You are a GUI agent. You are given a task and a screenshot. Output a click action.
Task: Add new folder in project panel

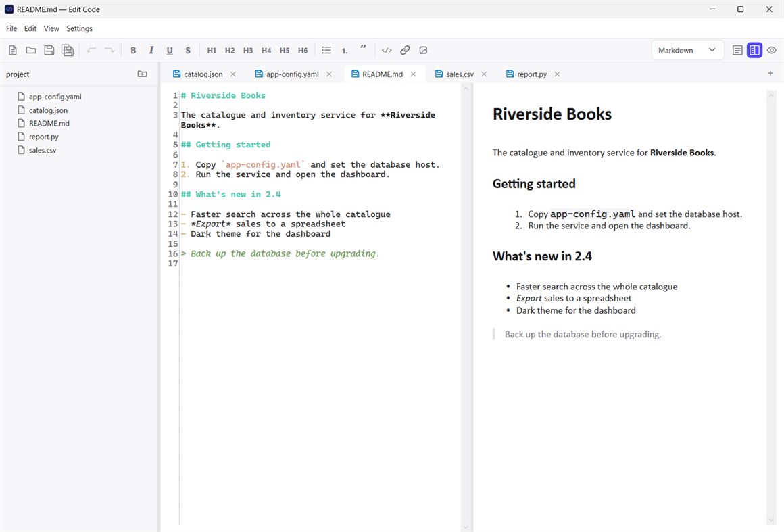(x=143, y=74)
